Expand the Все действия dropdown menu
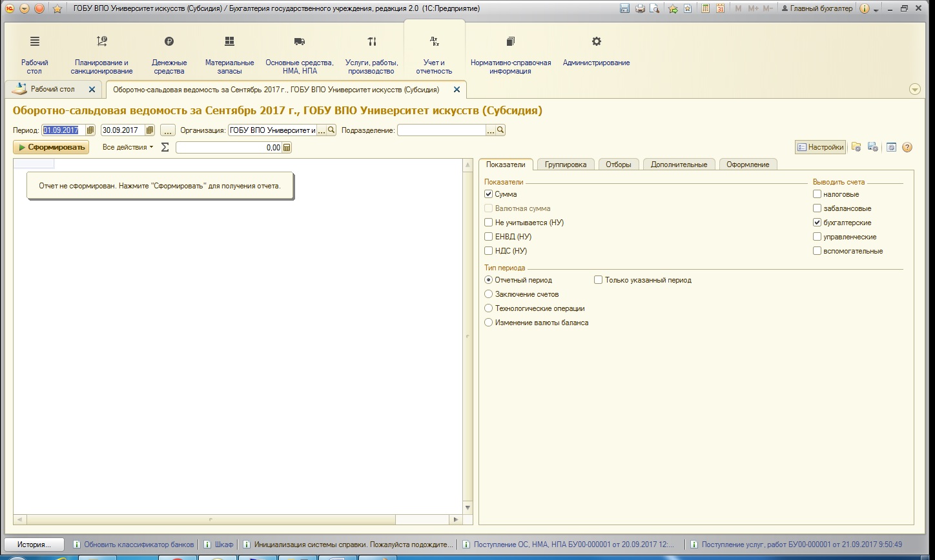 pyautogui.click(x=128, y=147)
